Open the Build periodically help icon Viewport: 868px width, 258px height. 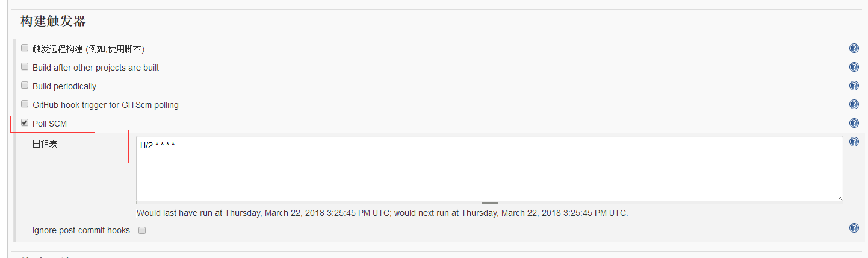coord(854,86)
